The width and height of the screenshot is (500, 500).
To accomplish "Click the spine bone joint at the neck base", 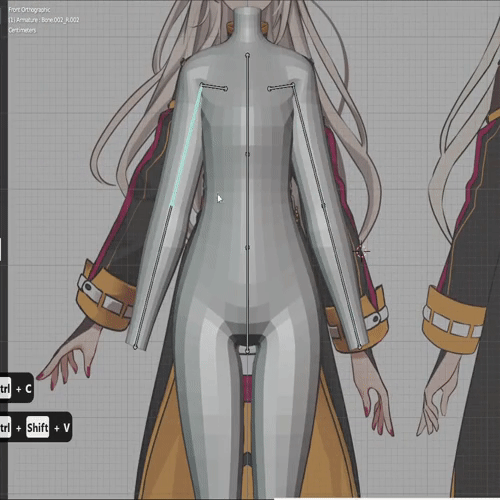I will coord(247,55).
